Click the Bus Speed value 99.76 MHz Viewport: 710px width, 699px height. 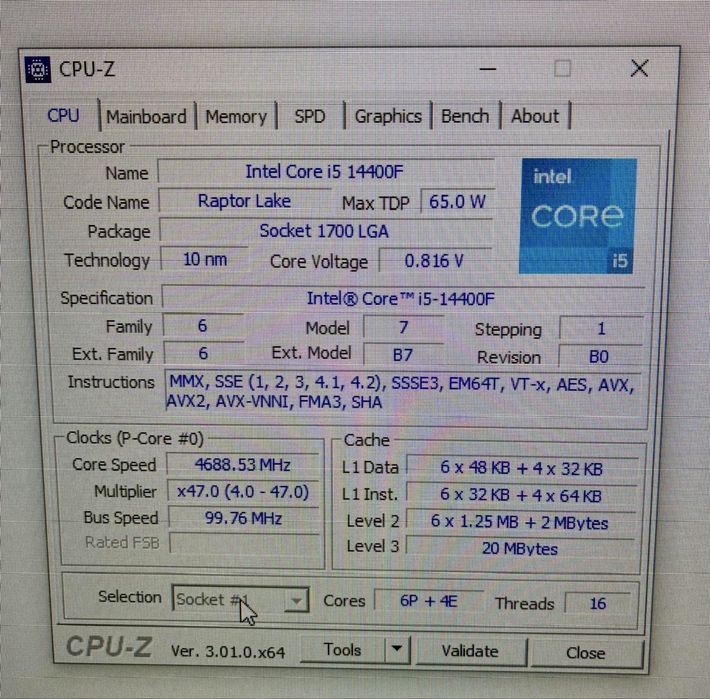[x=244, y=518]
